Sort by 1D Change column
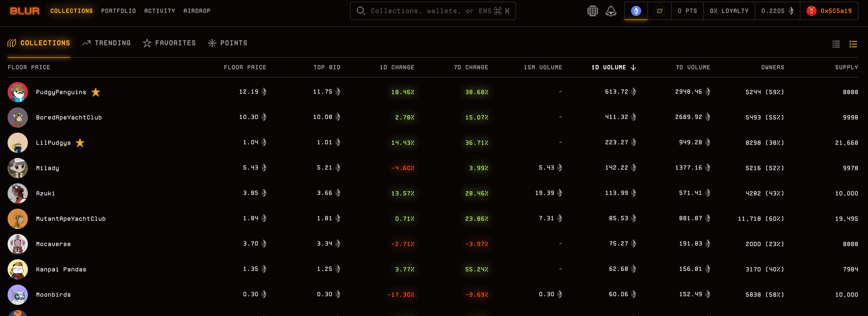Screen dimensions: 868x316 click(397, 67)
